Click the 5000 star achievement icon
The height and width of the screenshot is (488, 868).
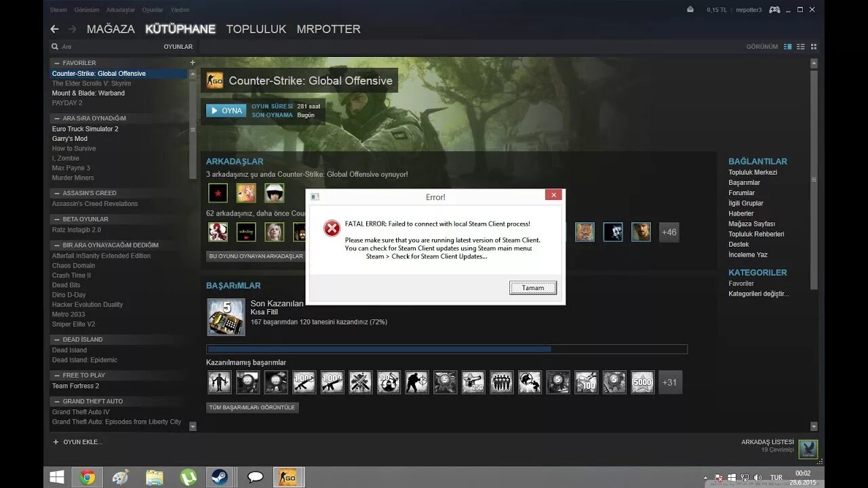click(642, 382)
